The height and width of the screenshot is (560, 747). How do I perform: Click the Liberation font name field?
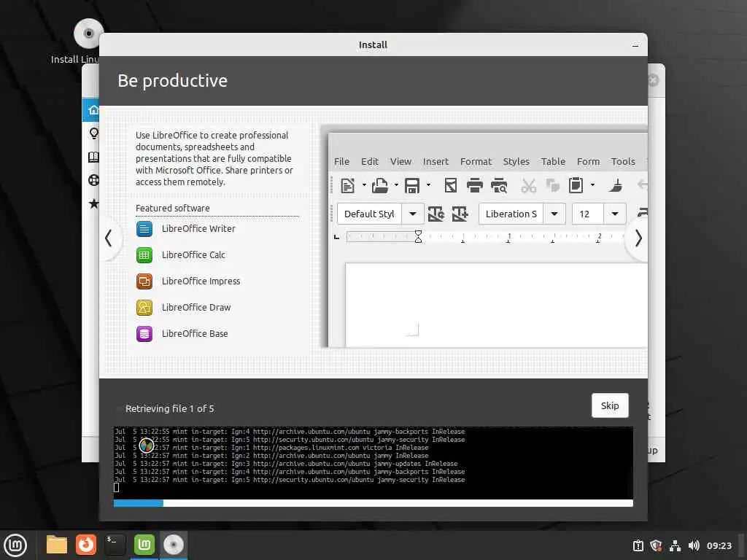pyautogui.click(x=511, y=214)
